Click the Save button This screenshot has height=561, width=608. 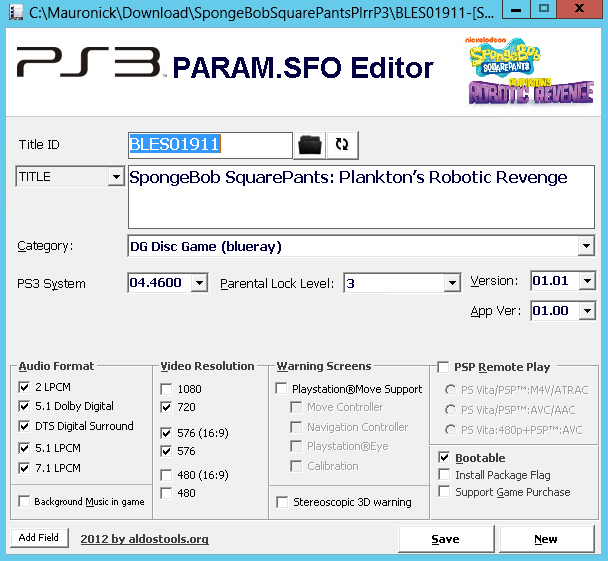[446, 539]
